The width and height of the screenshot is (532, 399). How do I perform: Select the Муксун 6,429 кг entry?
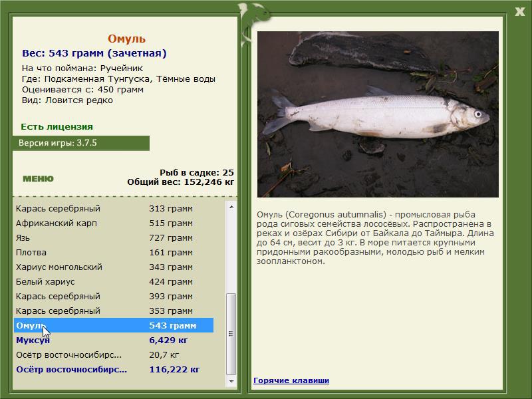pos(114,340)
